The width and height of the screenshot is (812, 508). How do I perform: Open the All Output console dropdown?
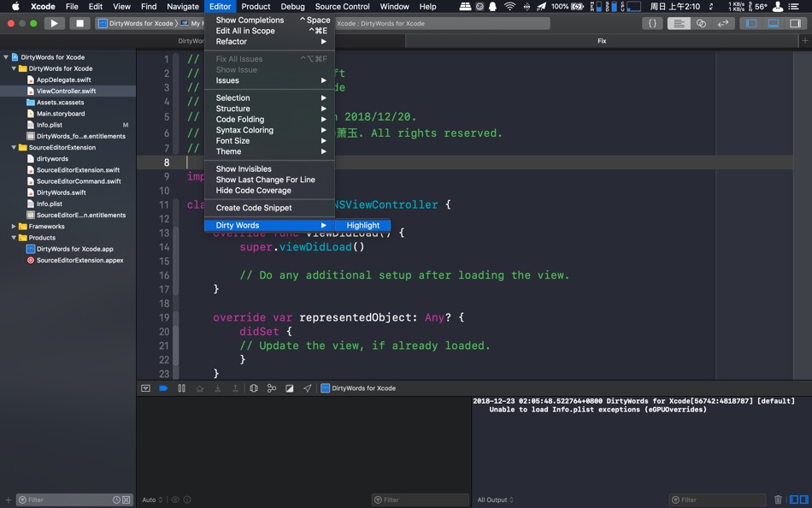point(495,499)
